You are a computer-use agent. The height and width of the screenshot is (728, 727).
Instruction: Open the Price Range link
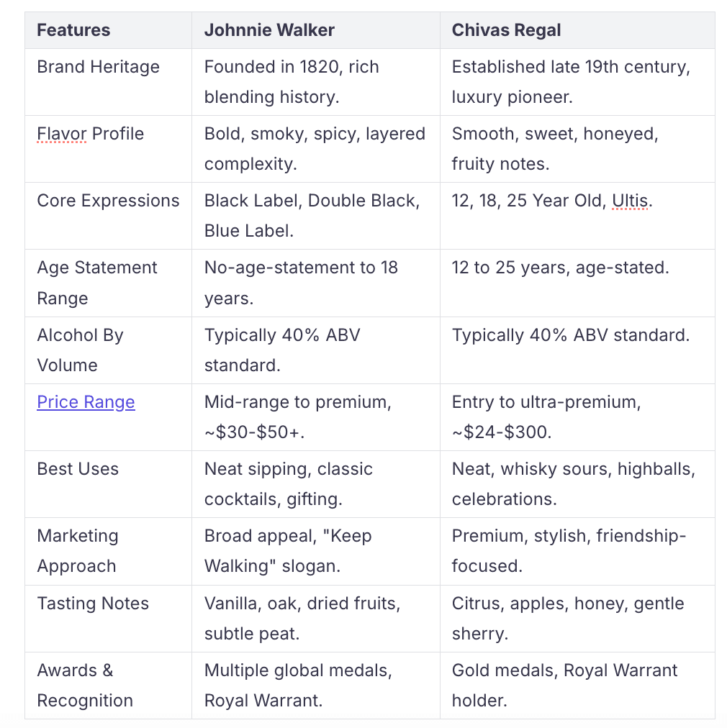[86, 402]
